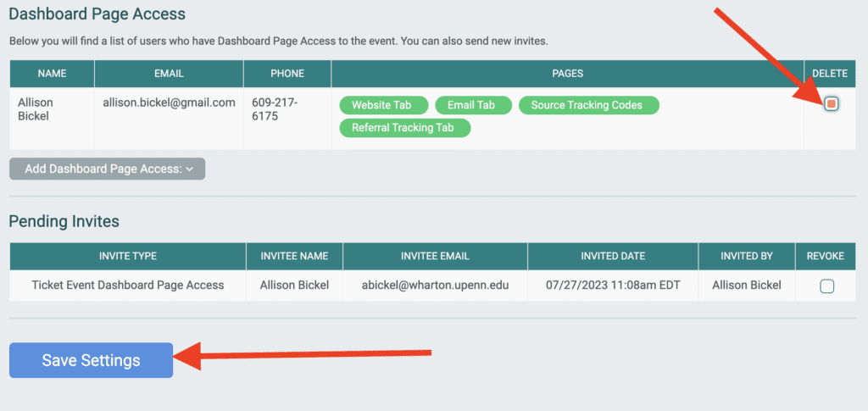Viewport: 868px width, 411px height.
Task: Open Add Dashboard Page Access dropdown
Action: point(108,169)
